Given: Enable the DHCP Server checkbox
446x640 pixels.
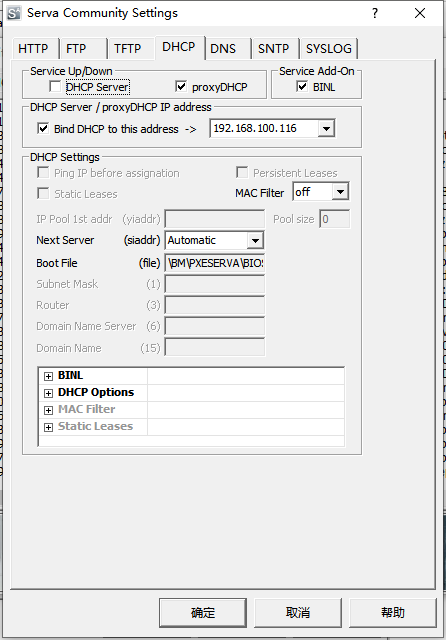Looking at the screenshot, I should [x=55, y=87].
